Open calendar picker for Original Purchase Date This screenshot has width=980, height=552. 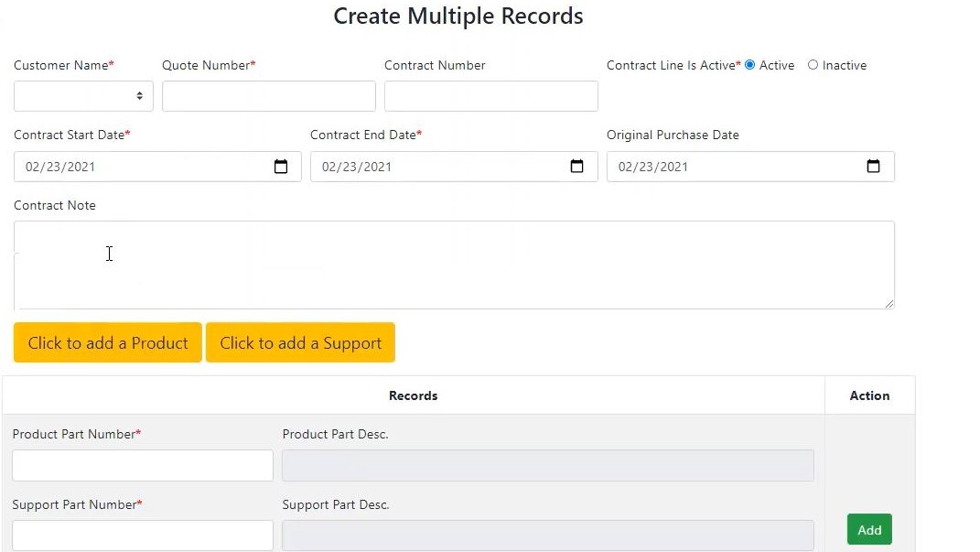click(873, 167)
